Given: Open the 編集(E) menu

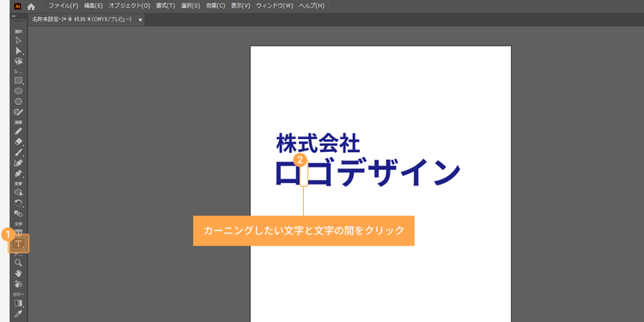Looking at the screenshot, I should click(94, 6).
